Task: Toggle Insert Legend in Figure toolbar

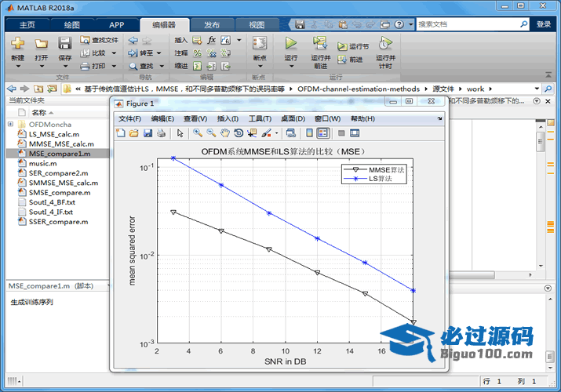Action: [x=322, y=133]
